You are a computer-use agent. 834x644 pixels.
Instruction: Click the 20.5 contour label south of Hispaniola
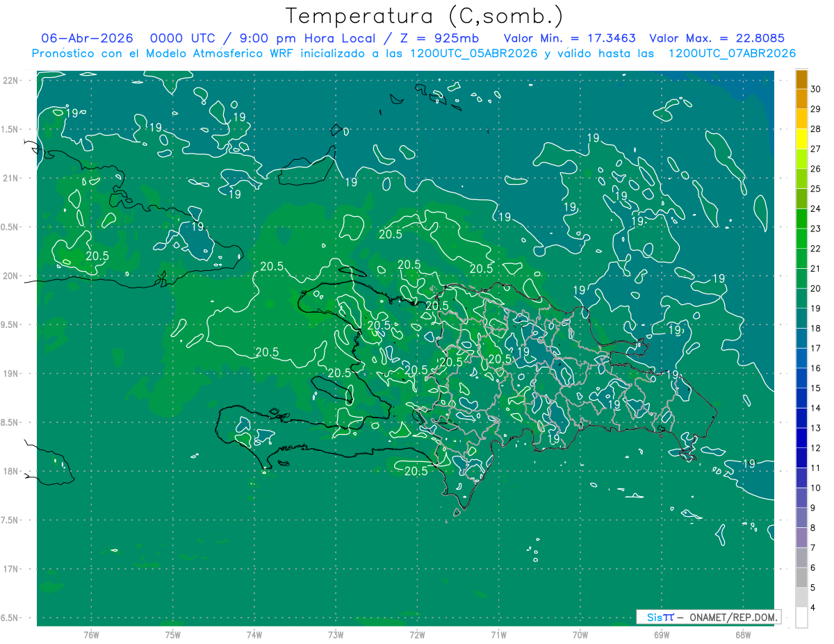click(416, 471)
